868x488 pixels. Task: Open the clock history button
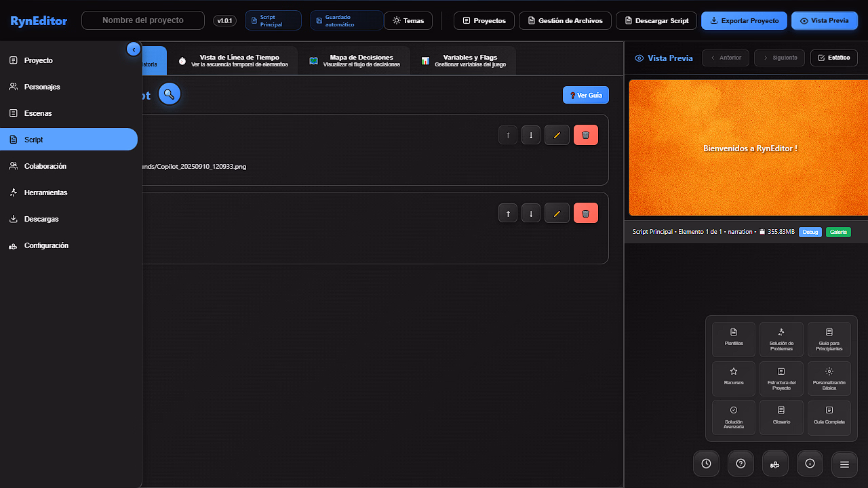tap(706, 464)
